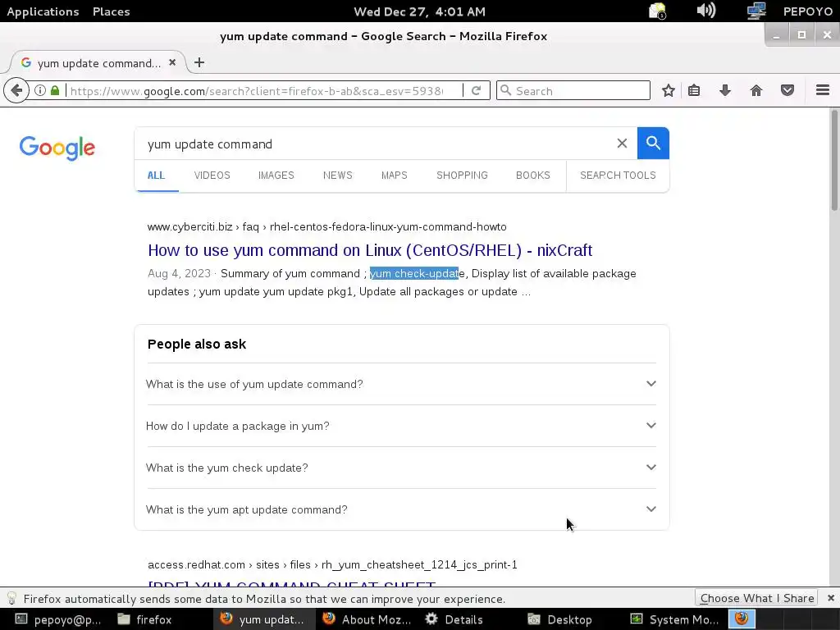
Task: Open PEPOYO user menu
Action: click(x=808, y=11)
